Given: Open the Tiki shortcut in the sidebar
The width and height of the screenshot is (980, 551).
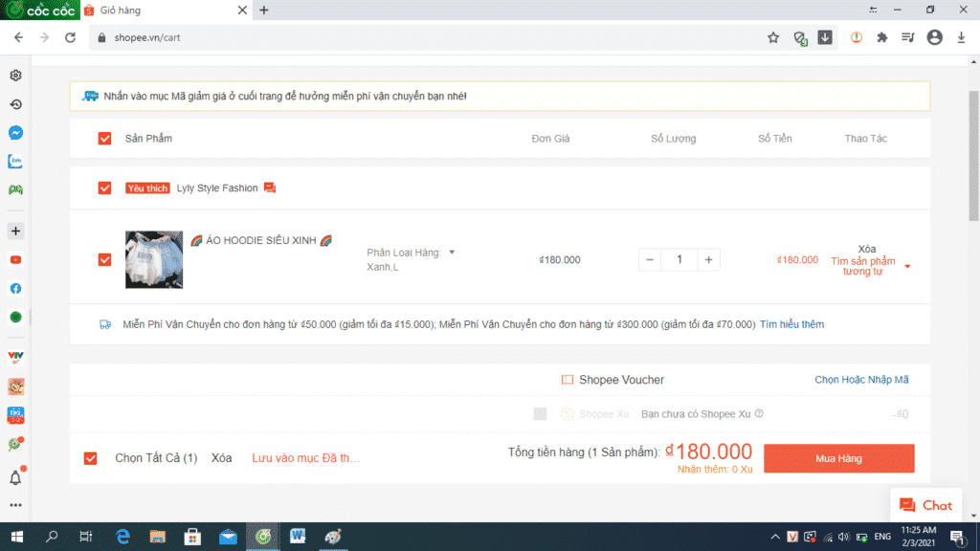Looking at the screenshot, I should tap(15, 415).
